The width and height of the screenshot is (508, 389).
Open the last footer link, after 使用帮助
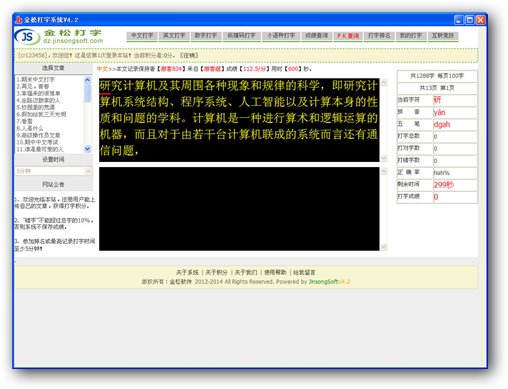tap(304, 272)
